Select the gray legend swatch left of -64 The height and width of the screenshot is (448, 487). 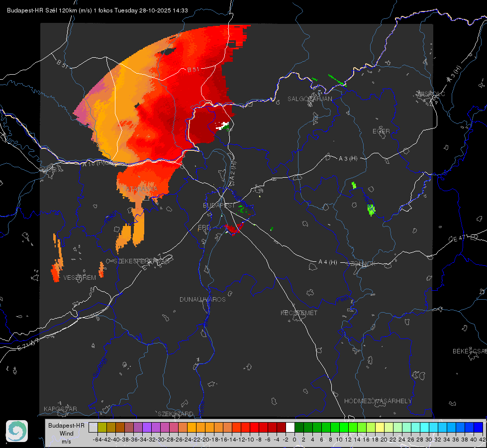(93, 427)
